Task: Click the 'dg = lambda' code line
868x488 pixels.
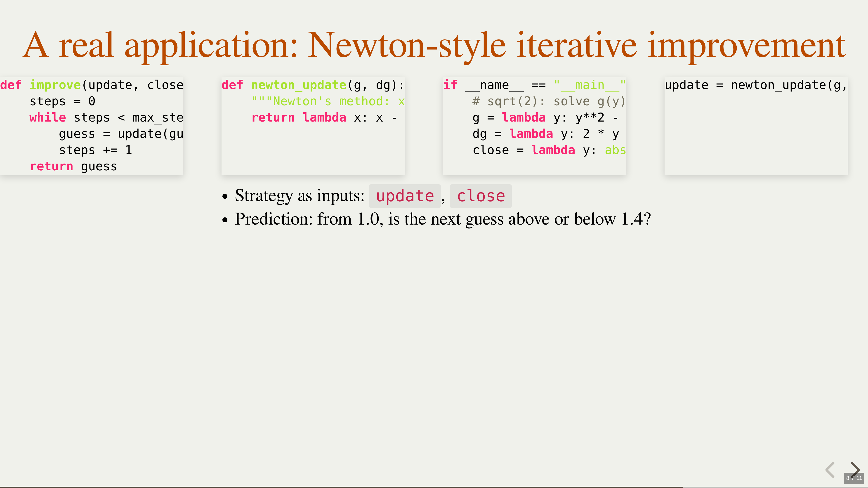Action: (x=545, y=134)
